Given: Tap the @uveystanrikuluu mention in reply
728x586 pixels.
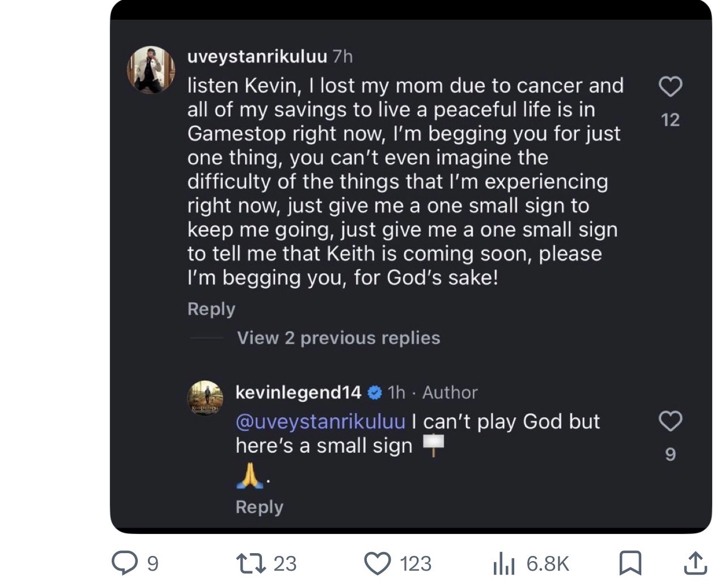Looking at the screenshot, I should (x=320, y=422).
